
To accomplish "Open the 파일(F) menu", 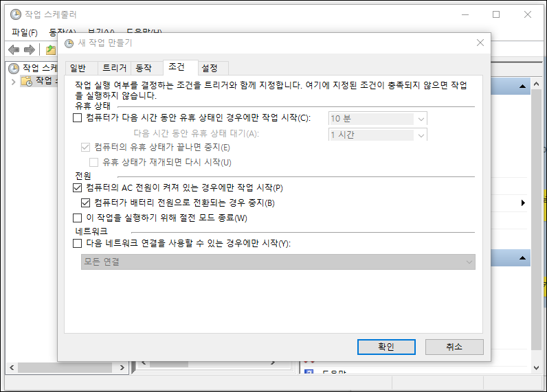I will pyautogui.click(x=24, y=32).
